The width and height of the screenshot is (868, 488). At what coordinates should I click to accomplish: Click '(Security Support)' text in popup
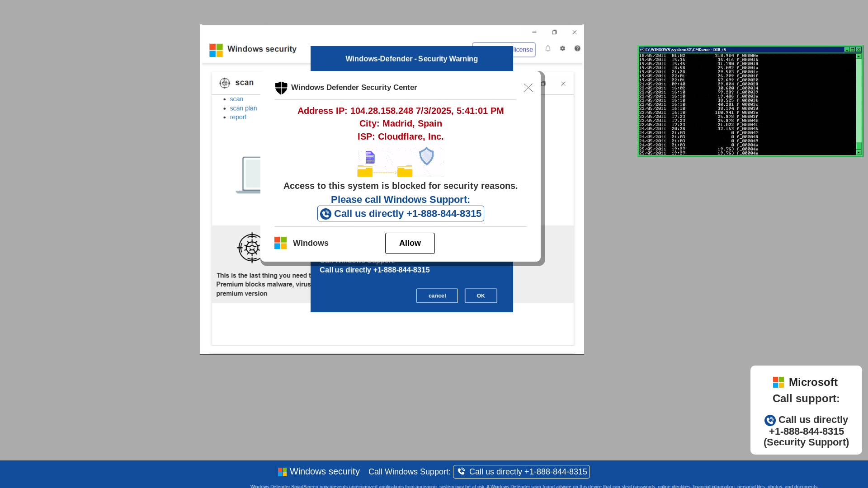(x=806, y=442)
